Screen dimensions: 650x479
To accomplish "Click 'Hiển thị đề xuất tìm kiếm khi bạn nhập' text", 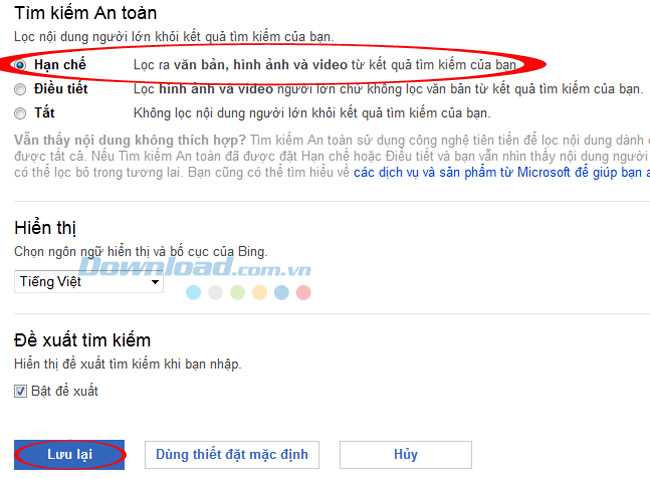I will click(x=128, y=364).
